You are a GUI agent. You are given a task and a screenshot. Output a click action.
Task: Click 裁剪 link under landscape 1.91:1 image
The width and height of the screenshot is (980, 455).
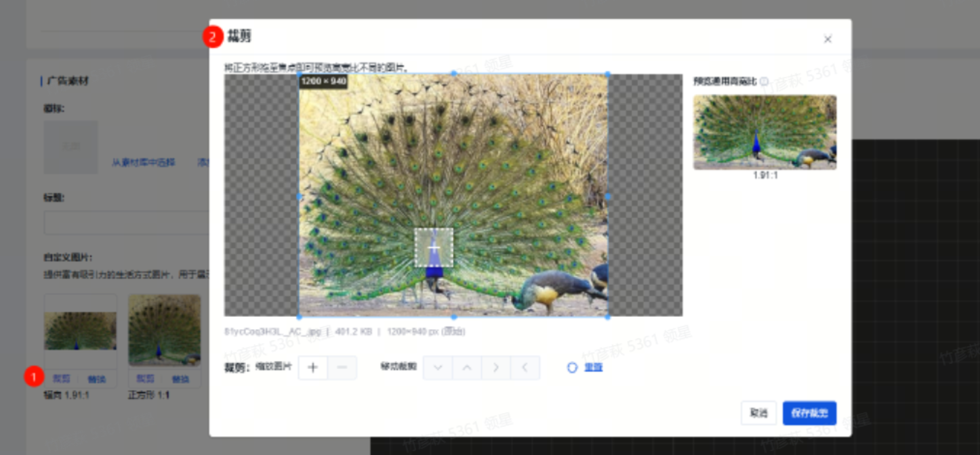coord(62,378)
